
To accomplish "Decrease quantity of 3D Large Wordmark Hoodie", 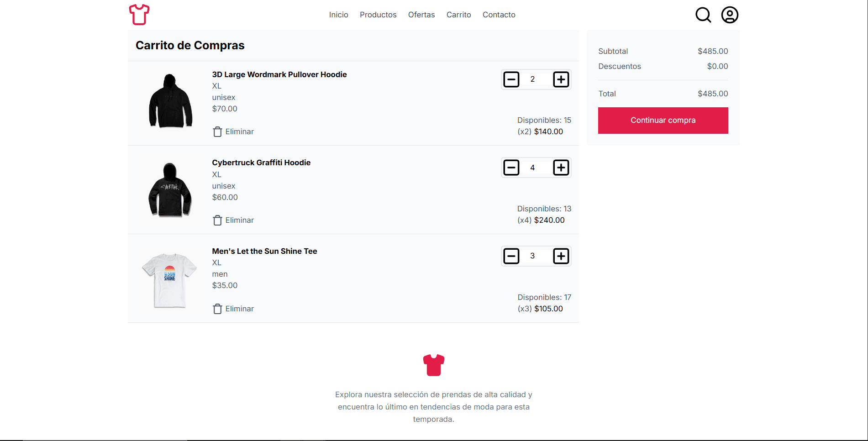I will (511, 79).
